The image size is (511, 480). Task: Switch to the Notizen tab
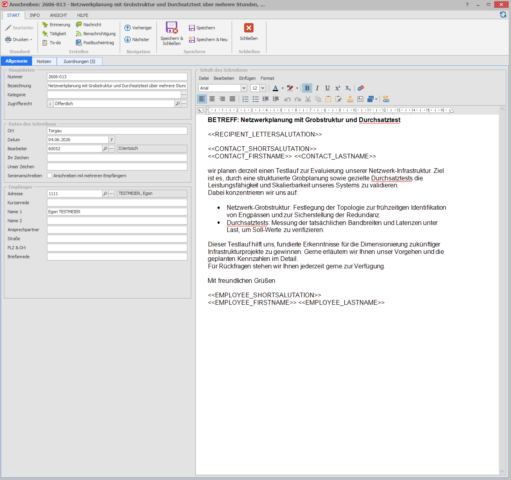point(44,61)
